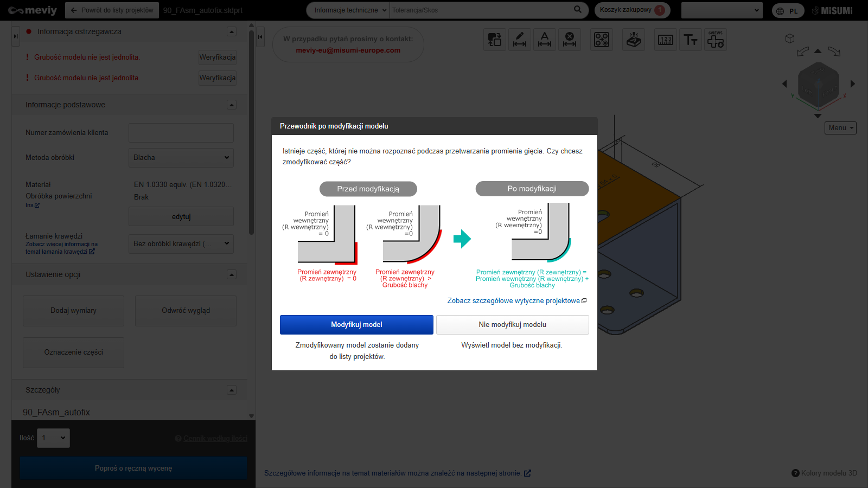The image size is (868, 488).
Task: Open the Łamanie krawędzi dropdown
Action: tap(181, 244)
